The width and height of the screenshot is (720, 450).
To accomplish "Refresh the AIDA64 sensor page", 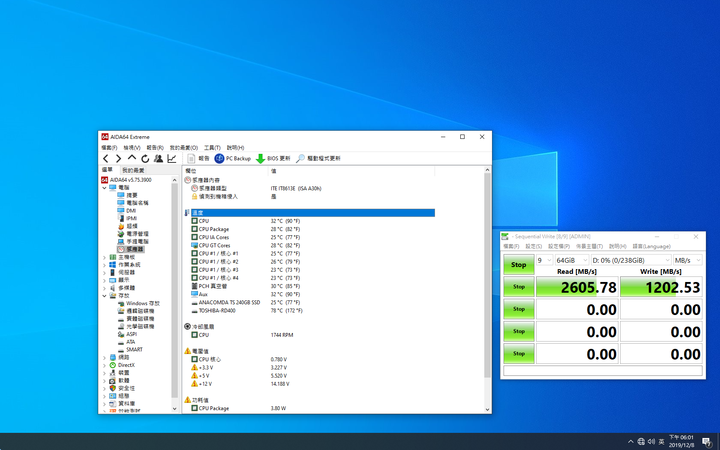I will pos(145,158).
